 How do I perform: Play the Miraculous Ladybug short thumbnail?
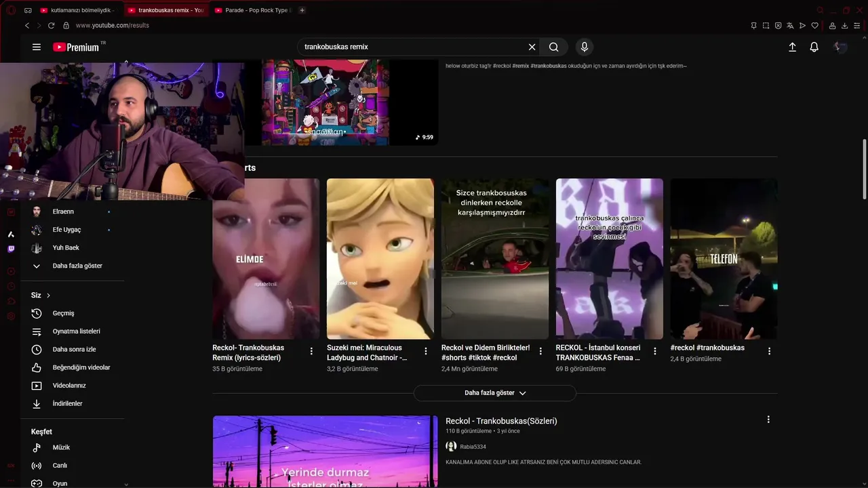pyautogui.click(x=380, y=259)
